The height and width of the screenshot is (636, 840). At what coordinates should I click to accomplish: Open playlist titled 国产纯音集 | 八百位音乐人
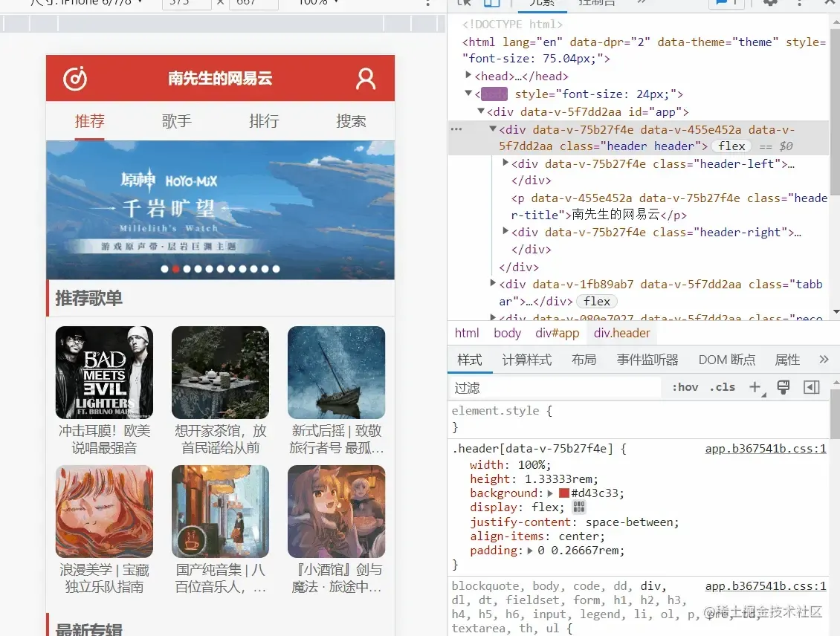(220, 578)
